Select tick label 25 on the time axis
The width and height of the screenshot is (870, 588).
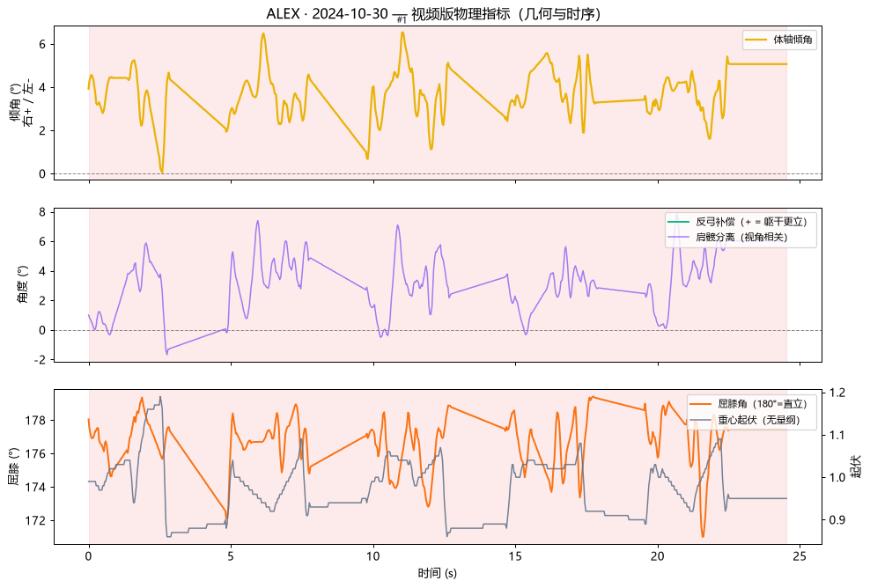pos(800,555)
